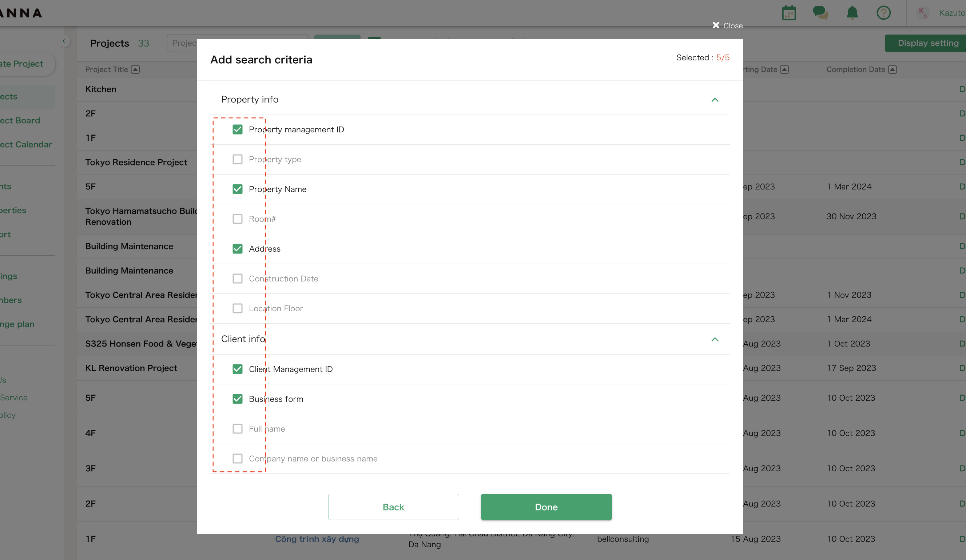966x560 pixels.
Task: Click the collapse sidebar chevron icon
Action: [64, 41]
